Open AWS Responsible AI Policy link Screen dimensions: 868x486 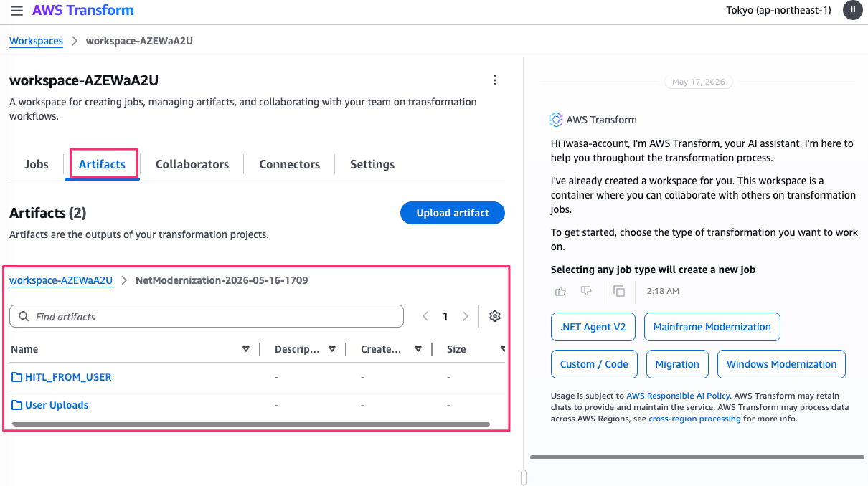(678, 396)
